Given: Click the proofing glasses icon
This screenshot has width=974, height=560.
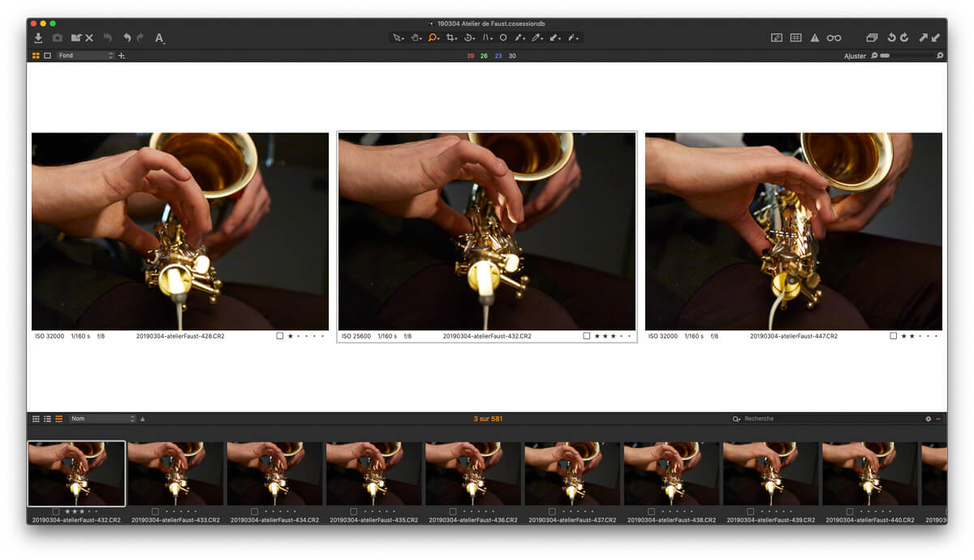Looking at the screenshot, I should pyautogui.click(x=834, y=37).
